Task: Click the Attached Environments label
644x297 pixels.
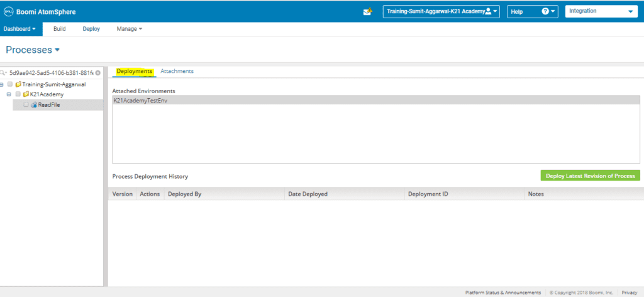Action: 143,91
